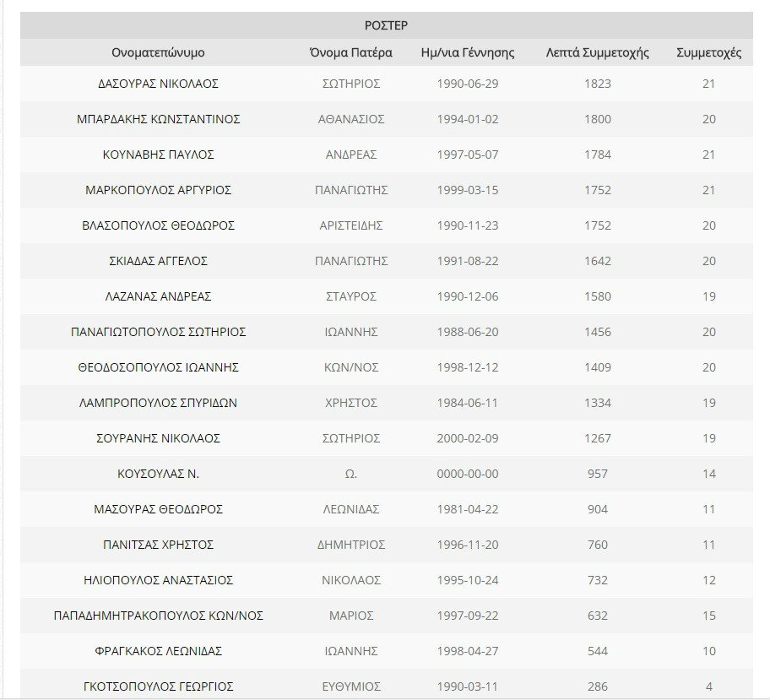Open player ΜΠΑΡΔΑΚΗΣ ΚΩΝΣΤΑΝΤΙΝΟΣ
770x700 pixels.
(158, 119)
